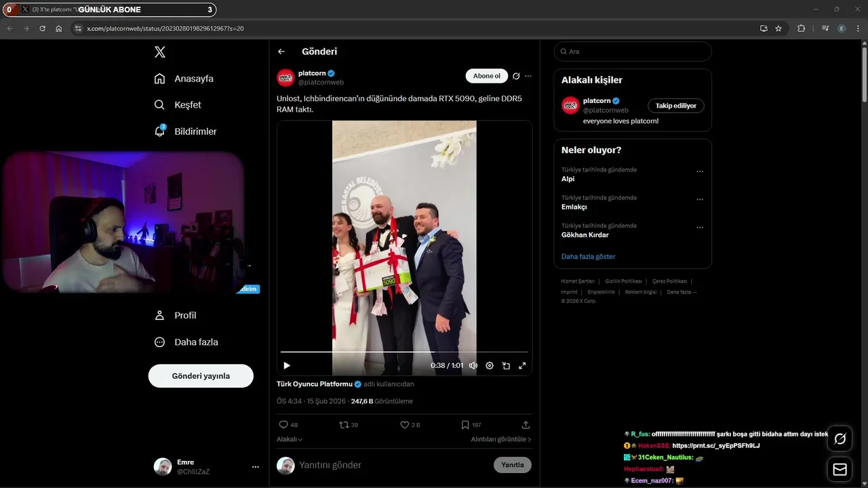Open Gizlilik Politikası footer link
The image size is (868, 488).
623,281
